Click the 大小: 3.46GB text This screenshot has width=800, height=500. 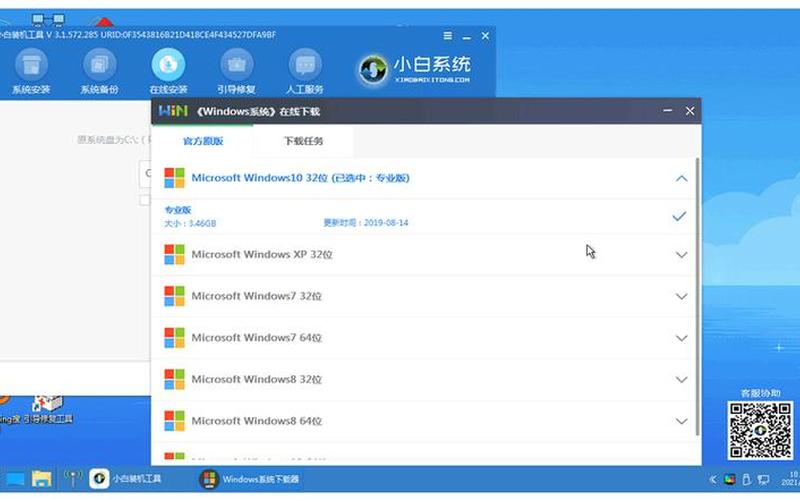tap(190, 223)
